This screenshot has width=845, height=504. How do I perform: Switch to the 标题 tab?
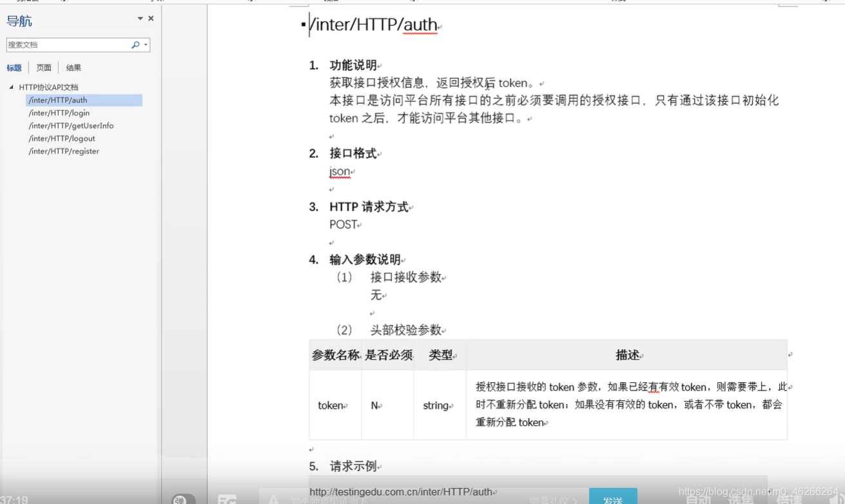pos(14,68)
